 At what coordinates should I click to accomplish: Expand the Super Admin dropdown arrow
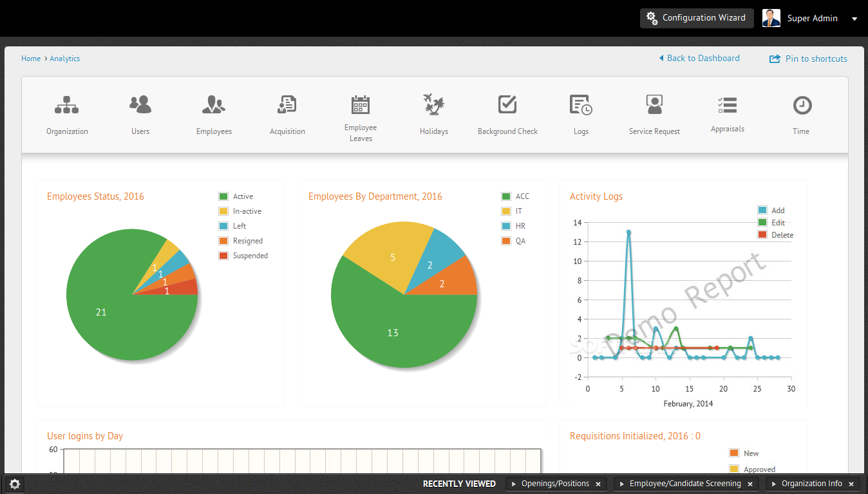pyautogui.click(x=854, y=19)
